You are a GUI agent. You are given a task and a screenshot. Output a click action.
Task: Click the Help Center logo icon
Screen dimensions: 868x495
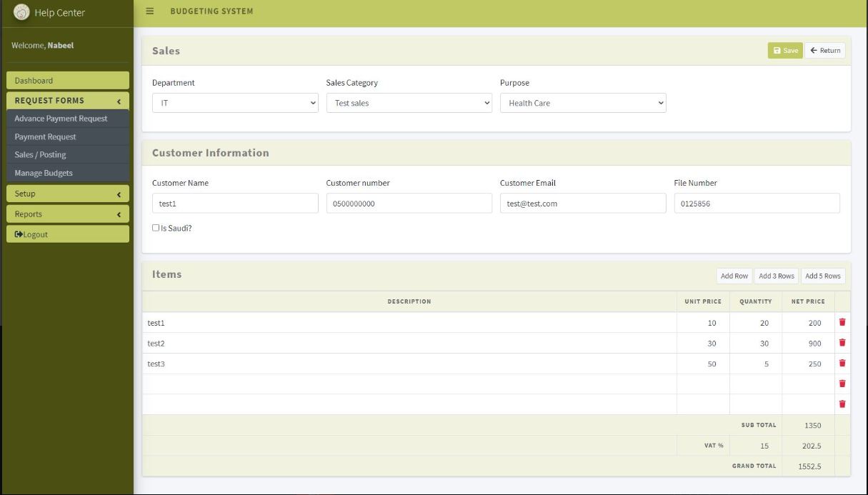21,12
